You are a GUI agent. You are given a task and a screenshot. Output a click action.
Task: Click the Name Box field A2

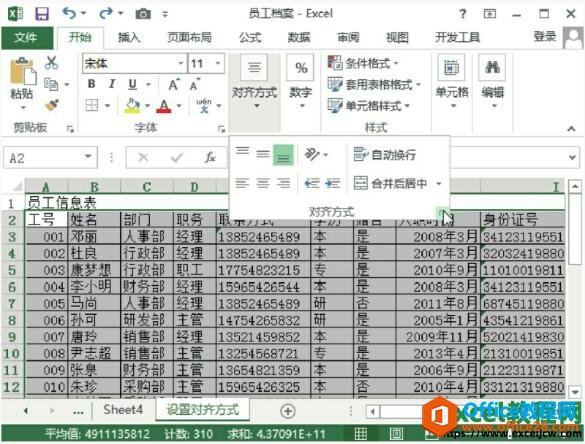[44, 158]
